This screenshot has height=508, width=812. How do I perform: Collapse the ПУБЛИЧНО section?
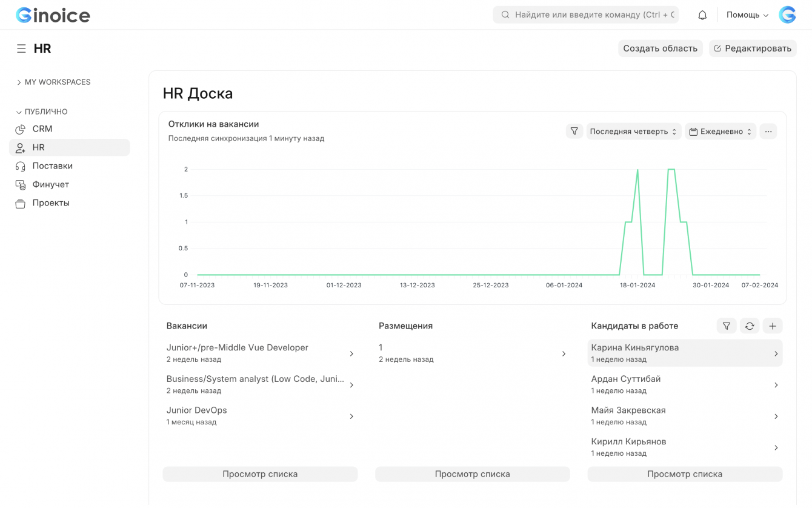coord(42,112)
